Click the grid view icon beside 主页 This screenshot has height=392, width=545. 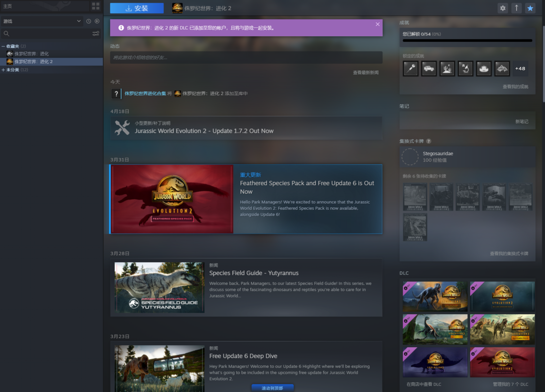pos(95,6)
